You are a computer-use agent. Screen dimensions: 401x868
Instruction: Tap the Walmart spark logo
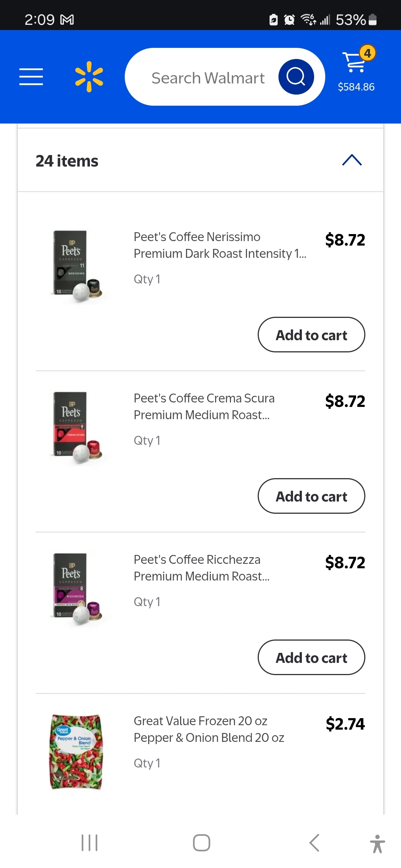click(x=89, y=77)
